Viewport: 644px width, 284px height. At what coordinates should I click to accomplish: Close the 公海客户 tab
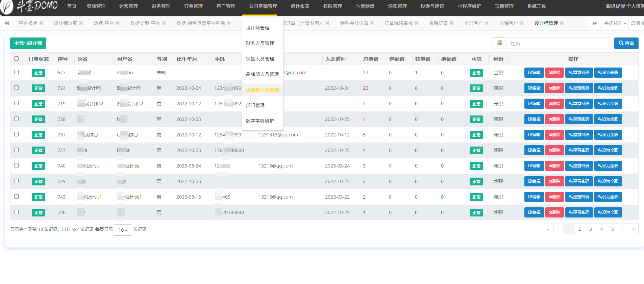pyautogui.click(x=522, y=23)
